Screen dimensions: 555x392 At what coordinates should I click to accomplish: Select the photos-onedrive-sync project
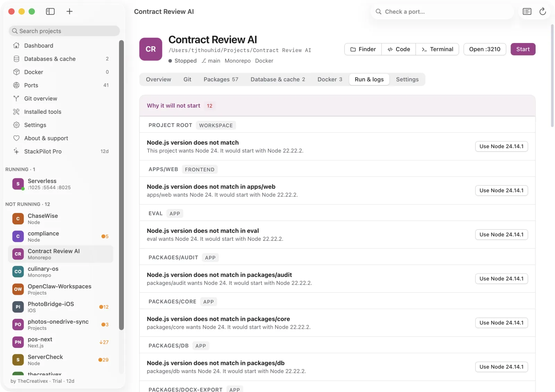61,325
